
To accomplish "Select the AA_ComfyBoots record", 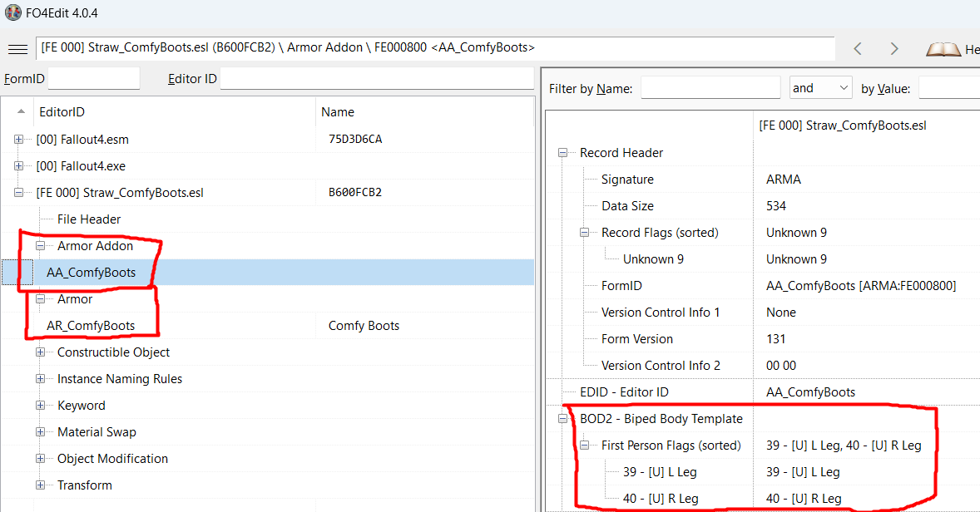I will (x=91, y=273).
